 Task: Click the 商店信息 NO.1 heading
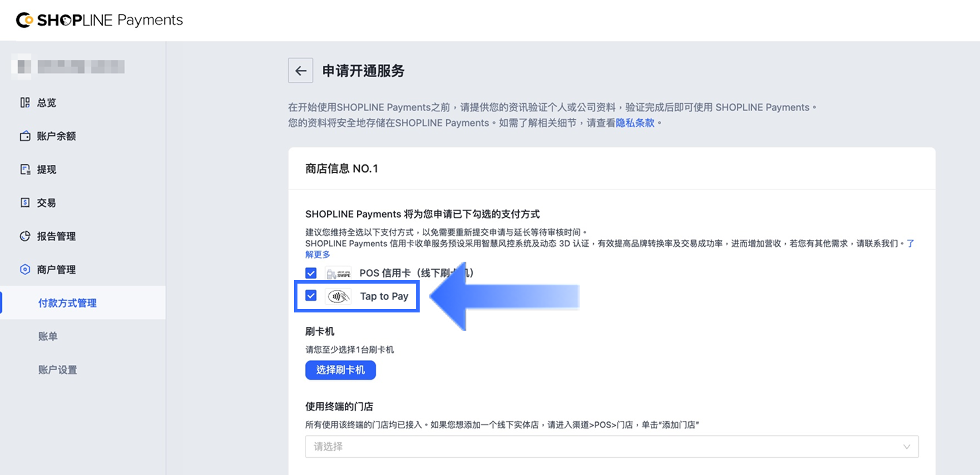click(342, 168)
